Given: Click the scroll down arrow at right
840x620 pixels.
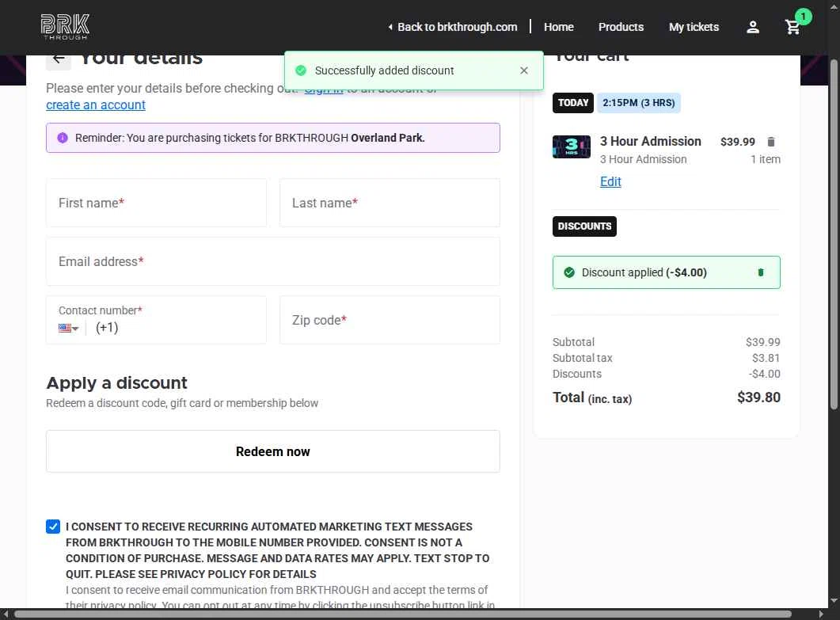Looking at the screenshot, I should point(834,601).
